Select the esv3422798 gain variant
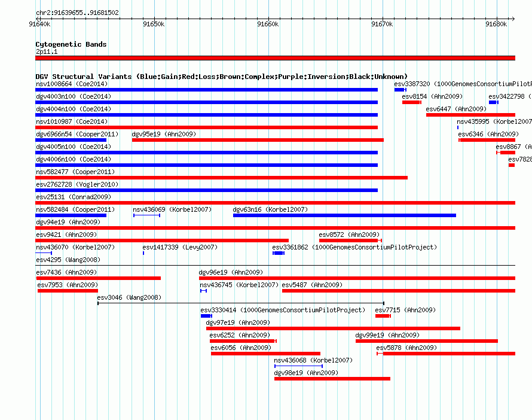The image size is (532, 420). [x=494, y=102]
